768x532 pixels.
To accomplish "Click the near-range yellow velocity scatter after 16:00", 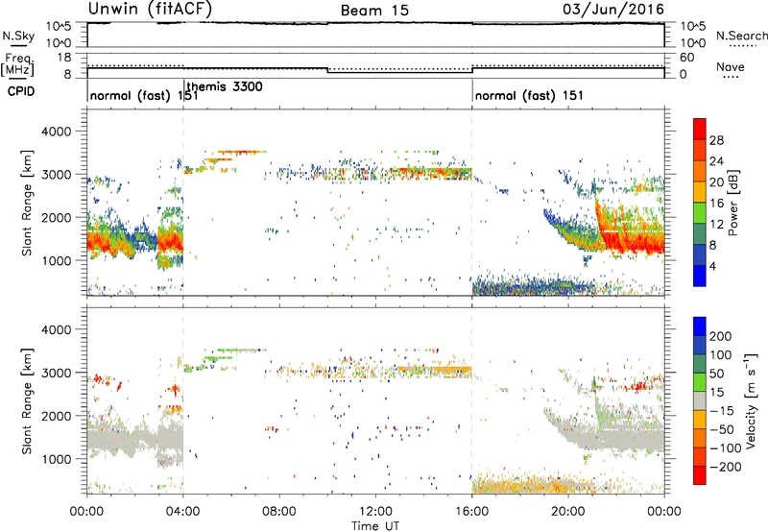I will (534, 485).
